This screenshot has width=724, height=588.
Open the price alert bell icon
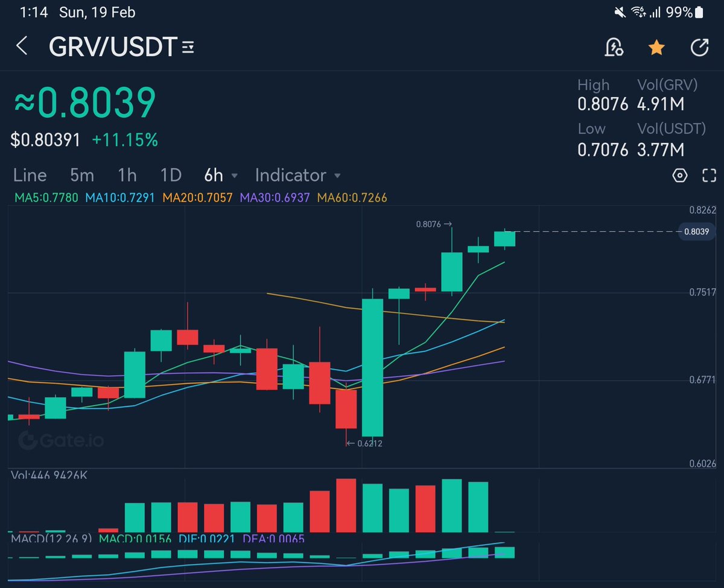coord(614,47)
